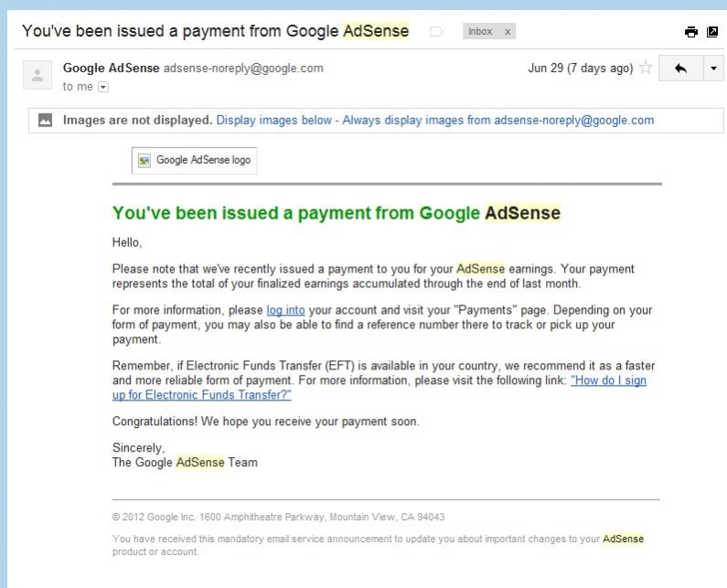This screenshot has width=727, height=588.
Task: Show recipient details next to 'to me'
Action: click(x=103, y=87)
